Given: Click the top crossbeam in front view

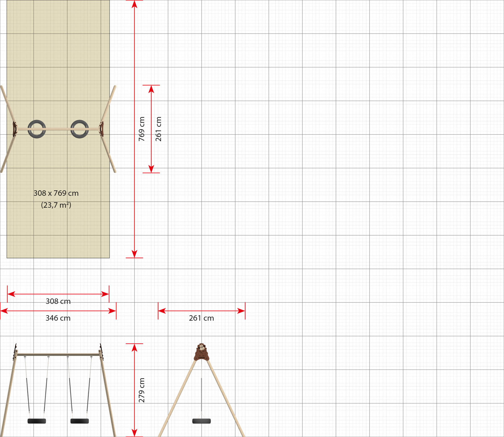Looking at the screenshot, I should point(58,354).
